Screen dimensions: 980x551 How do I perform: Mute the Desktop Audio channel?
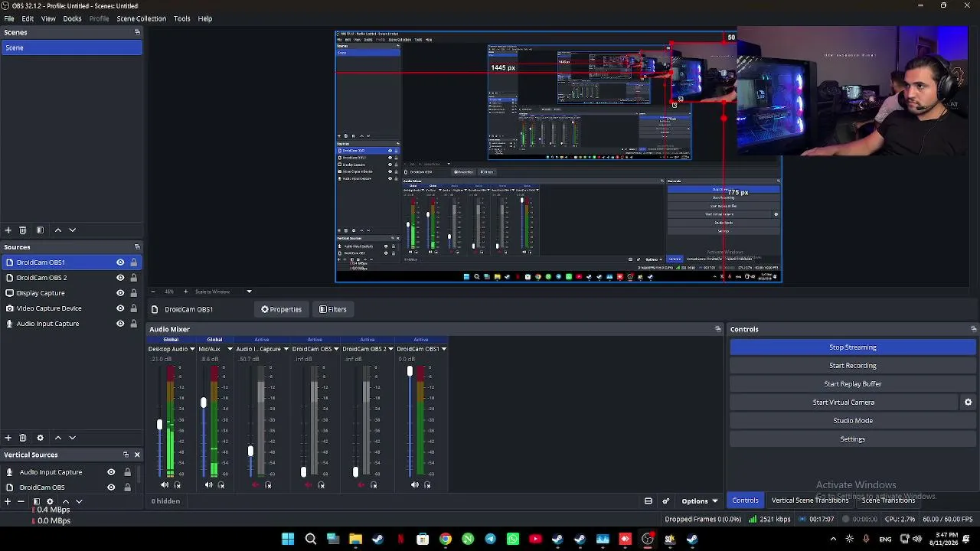pyautogui.click(x=165, y=484)
